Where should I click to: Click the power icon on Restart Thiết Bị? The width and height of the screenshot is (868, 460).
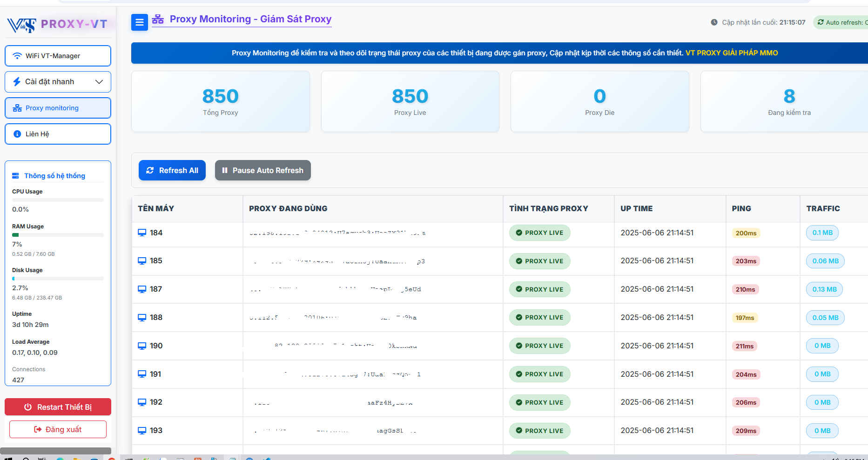coord(28,407)
